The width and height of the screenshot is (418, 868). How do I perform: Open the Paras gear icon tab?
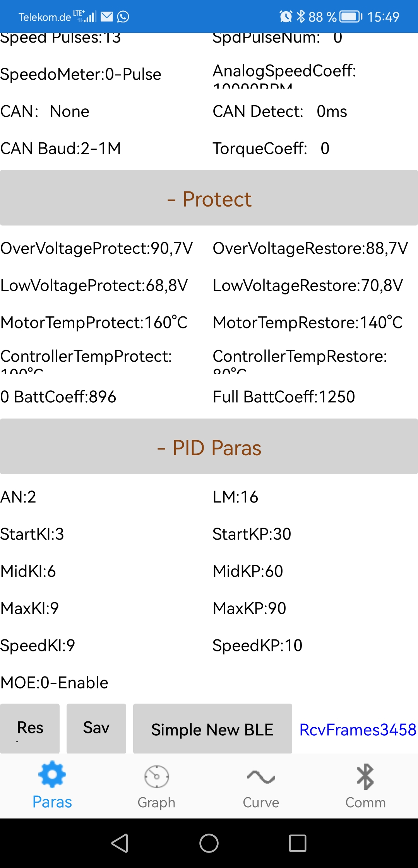52,775
